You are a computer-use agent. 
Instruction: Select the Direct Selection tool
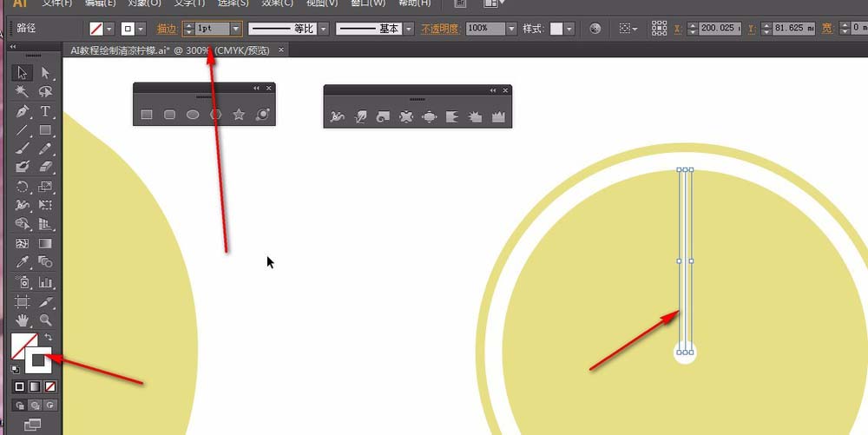[x=45, y=73]
